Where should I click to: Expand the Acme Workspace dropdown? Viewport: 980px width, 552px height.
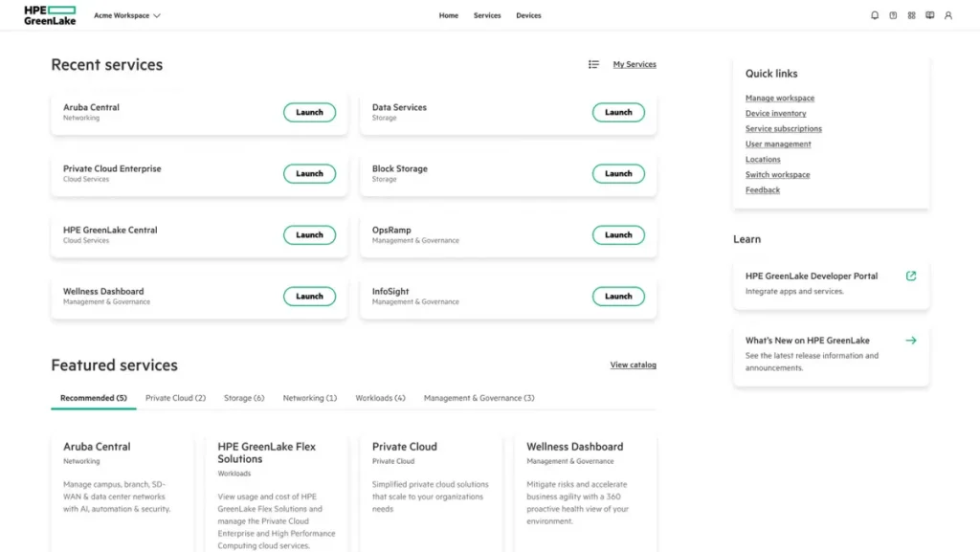click(x=127, y=15)
